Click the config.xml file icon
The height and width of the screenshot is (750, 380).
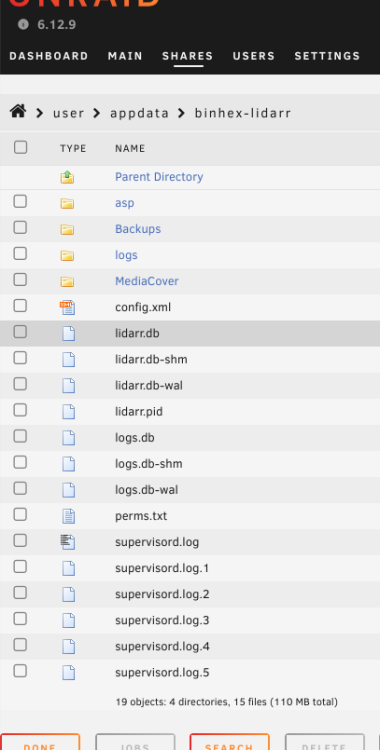(x=67, y=308)
